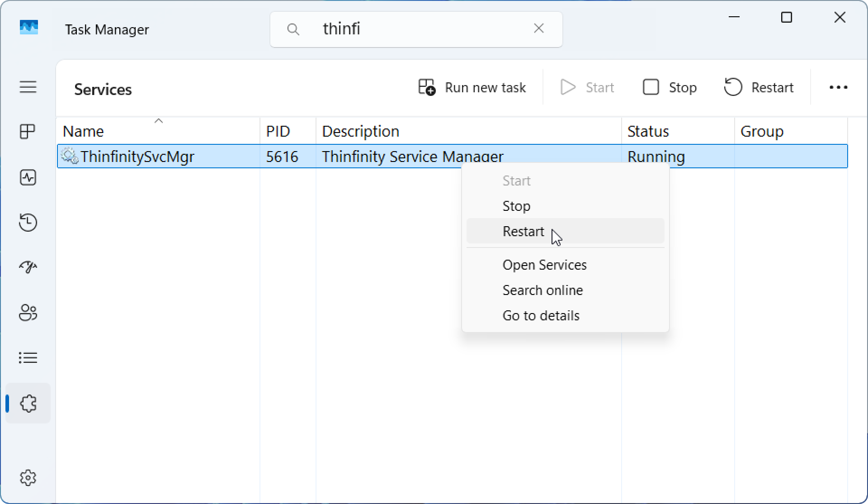Screen dimensions: 868x504
Task: Sort by the PID column header
Action: 288,131
